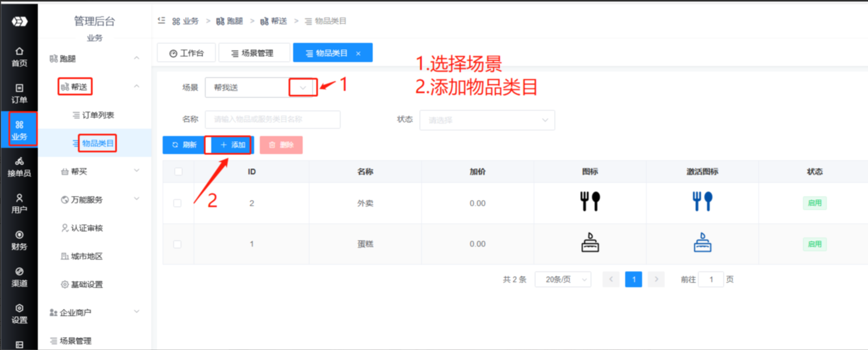Click the 刷新 refresh button
Screen dimensions: 868x350
click(x=184, y=145)
